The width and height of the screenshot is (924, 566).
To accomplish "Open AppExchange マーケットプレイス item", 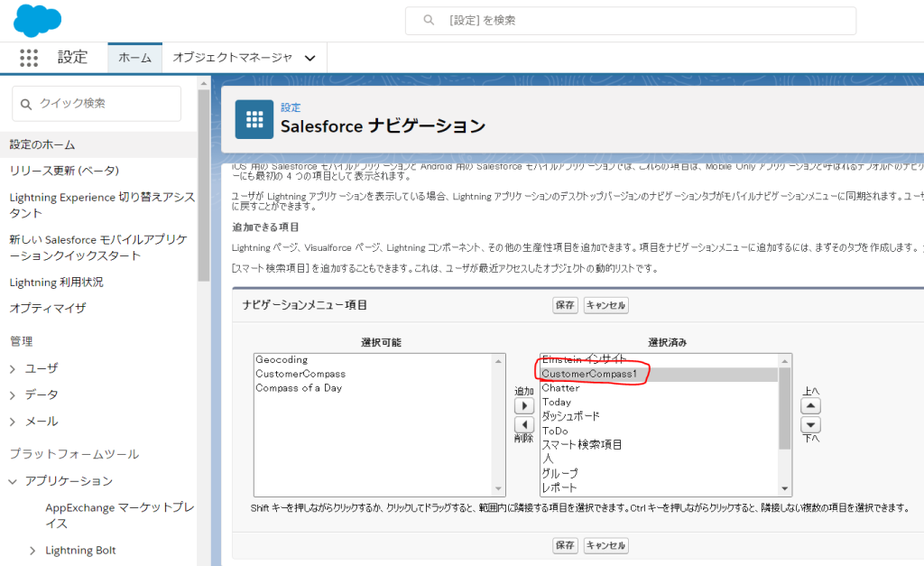I will (x=120, y=515).
